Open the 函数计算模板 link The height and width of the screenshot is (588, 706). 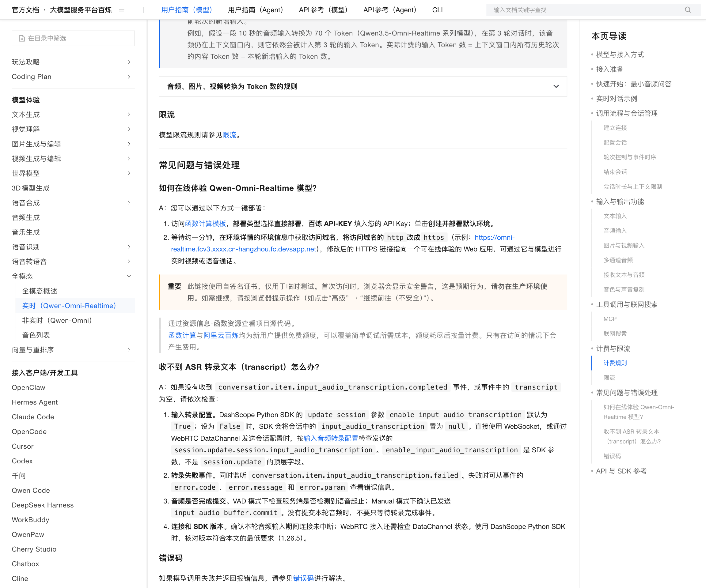coord(205,224)
